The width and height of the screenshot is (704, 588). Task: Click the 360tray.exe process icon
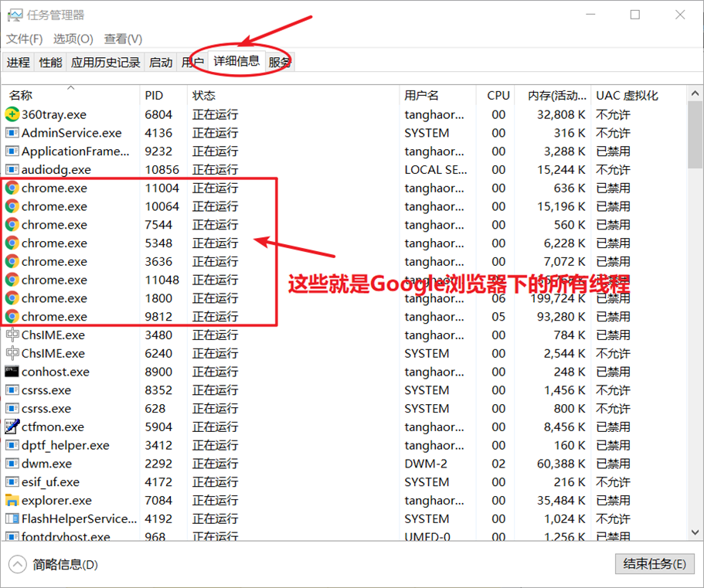12,114
